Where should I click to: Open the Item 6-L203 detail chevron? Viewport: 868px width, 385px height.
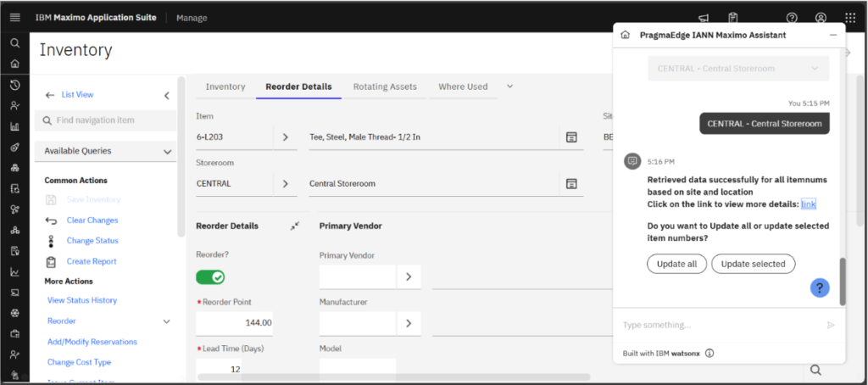(286, 137)
